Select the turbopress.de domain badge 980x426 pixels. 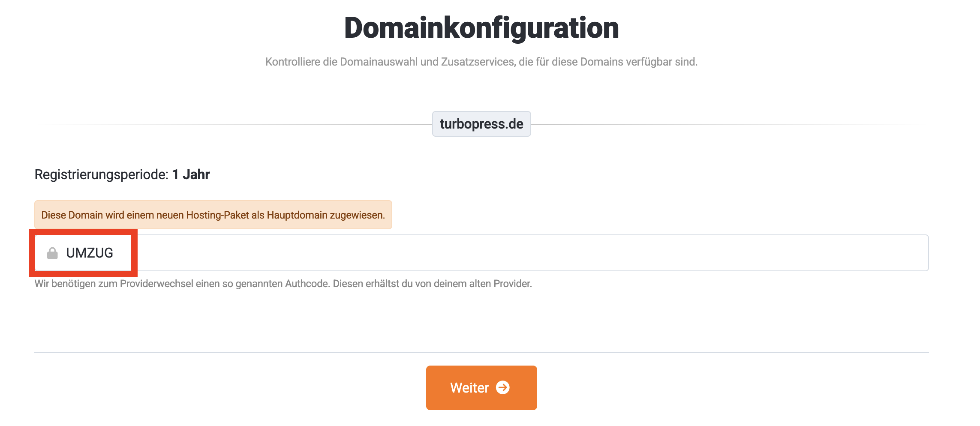[481, 124]
